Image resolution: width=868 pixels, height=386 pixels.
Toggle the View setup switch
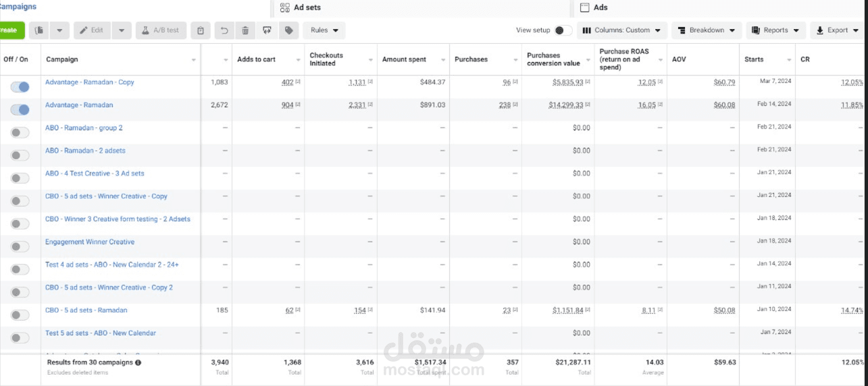click(563, 30)
